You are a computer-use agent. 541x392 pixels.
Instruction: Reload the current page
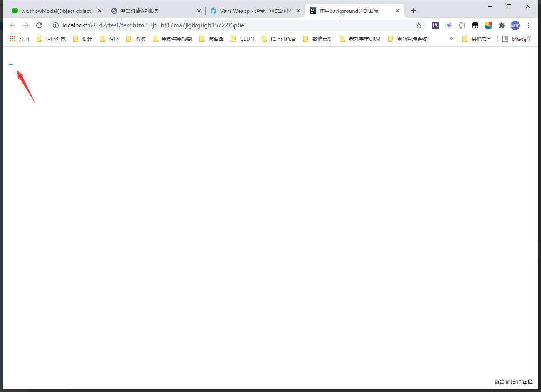click(39, 25)
